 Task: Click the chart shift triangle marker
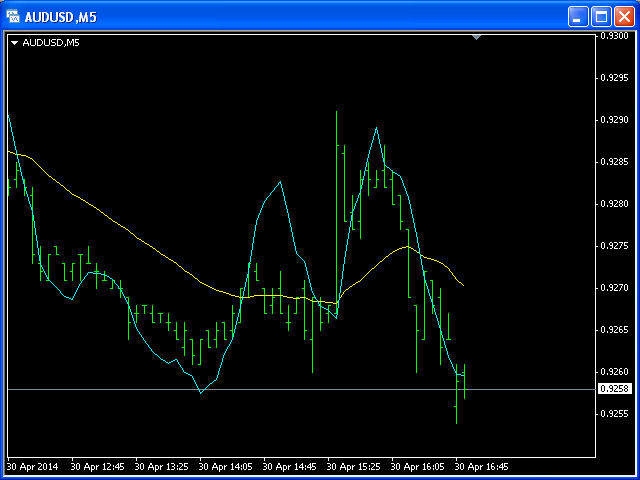pos(476,38)
